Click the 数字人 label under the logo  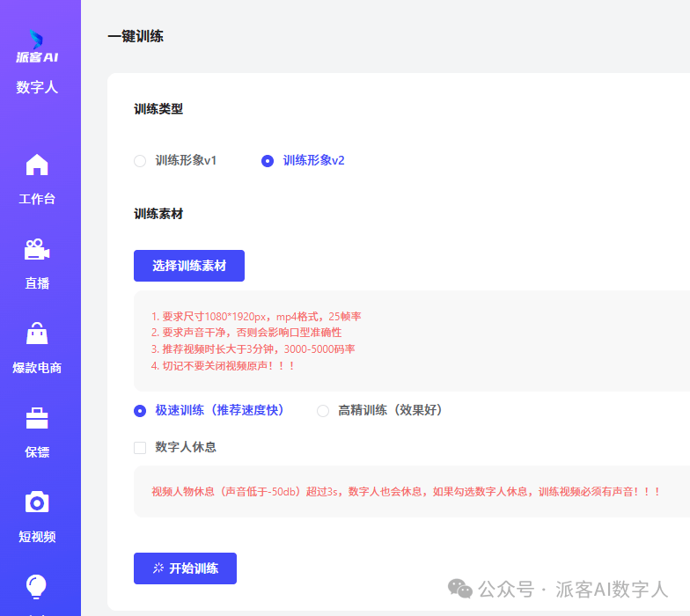pos(37,87)
